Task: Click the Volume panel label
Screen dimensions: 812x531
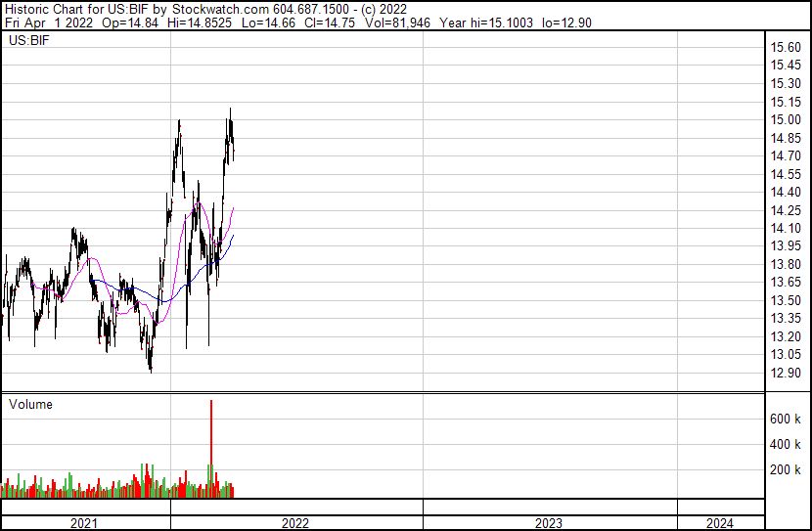Action: (x=30, y=404)
